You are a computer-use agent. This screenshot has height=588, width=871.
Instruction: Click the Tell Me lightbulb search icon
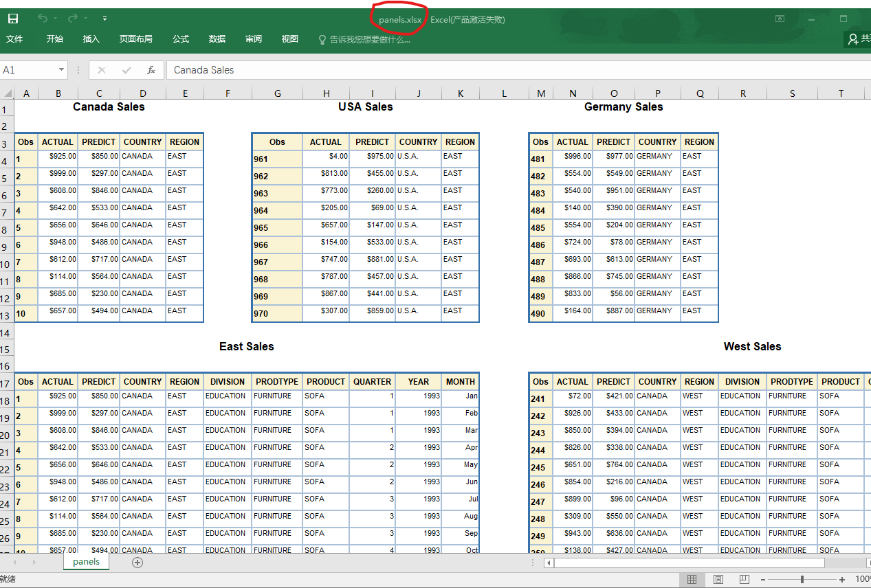[x=322, y=39]
